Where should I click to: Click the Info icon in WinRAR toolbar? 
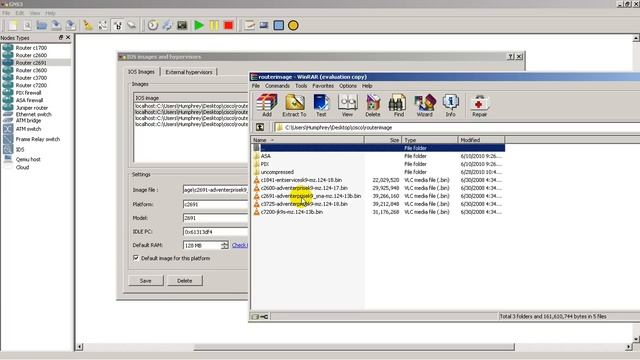pyautogui.click(x=450, y=105)
